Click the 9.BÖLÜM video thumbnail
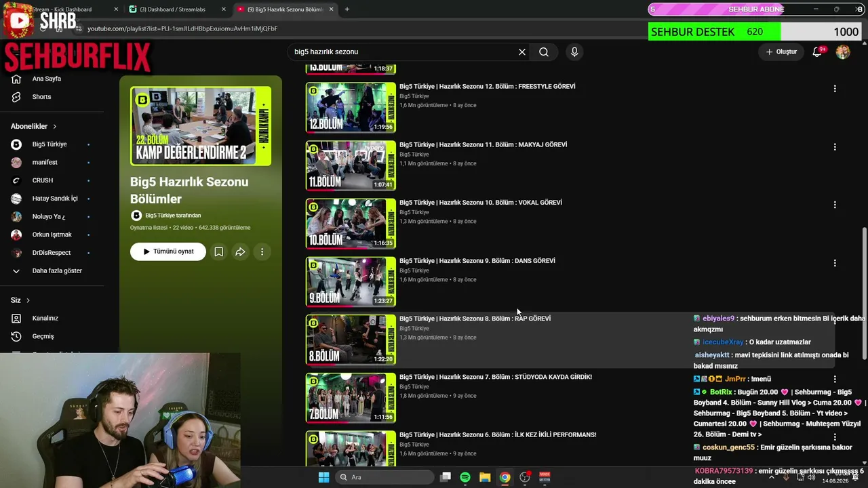Image resolution: width=868 pixels, height=488 pixels. coord(351,282)
